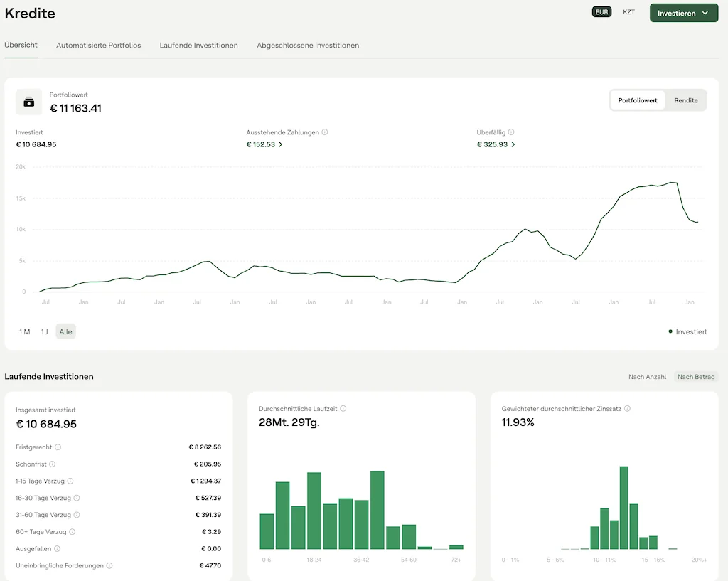
Task: Click info icon next to Schonfrist
Action: click(53, 464)
